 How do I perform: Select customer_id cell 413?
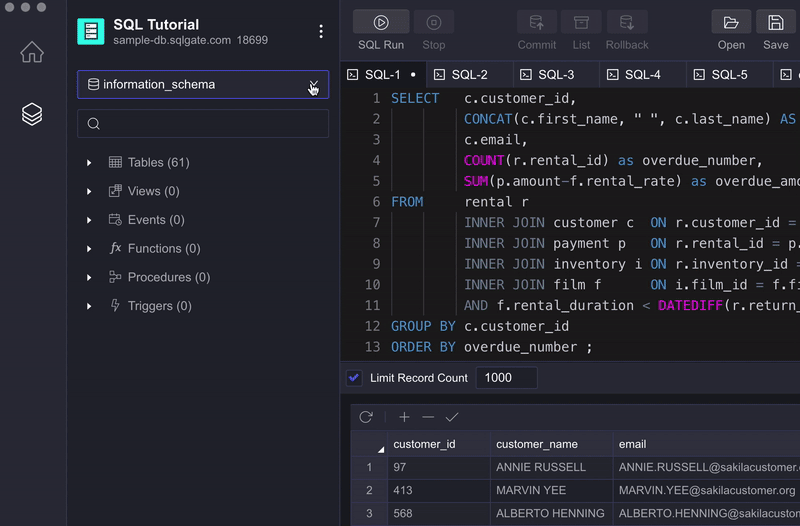pyautogui.click(x=439, y=490)
